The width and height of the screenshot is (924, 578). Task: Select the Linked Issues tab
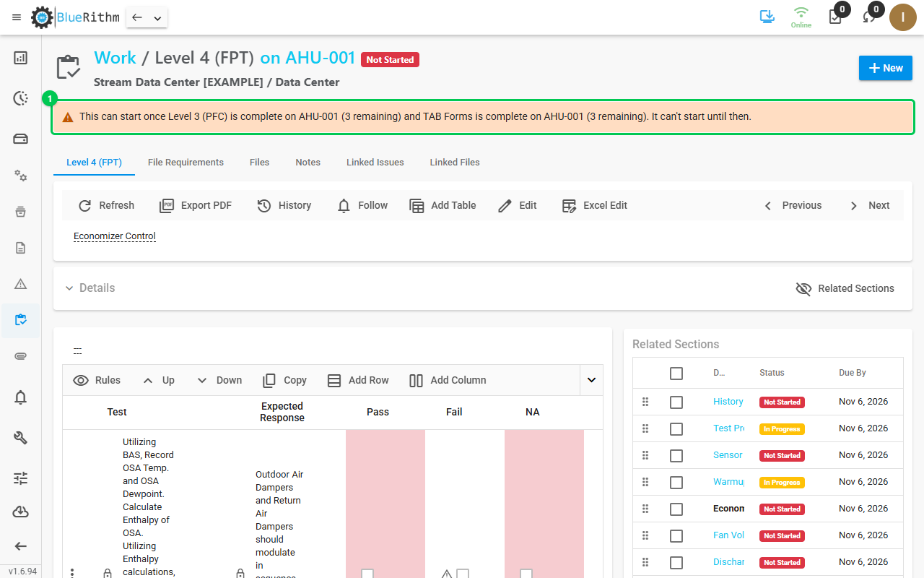[375, 163]
